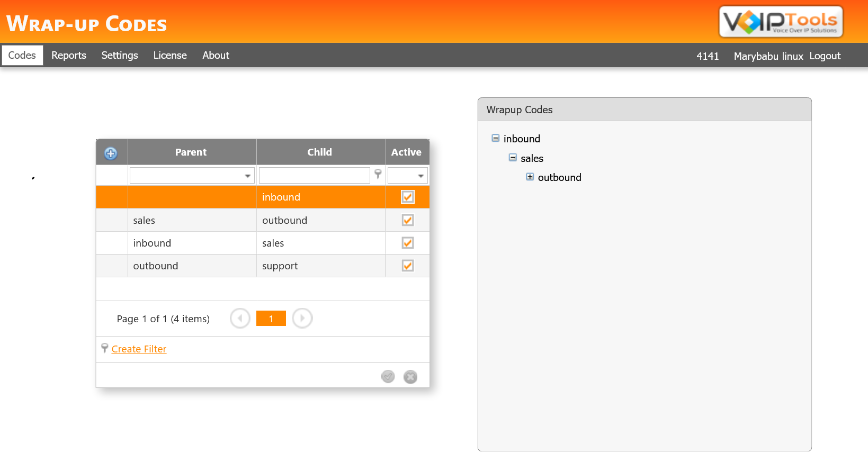Screen dimensions: 868x472
Task: Log out using the Logout link
Action: pos(825,56)
